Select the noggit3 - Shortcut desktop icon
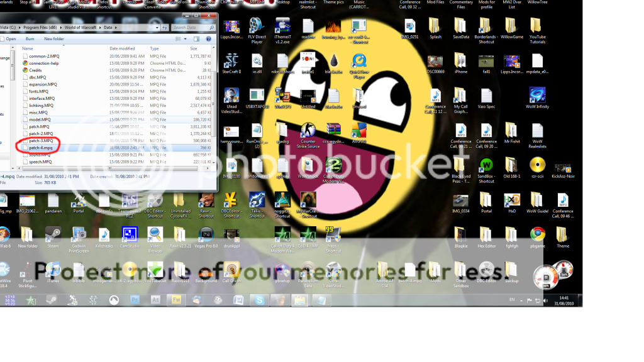644x362 pixels. tap(282, 206)
